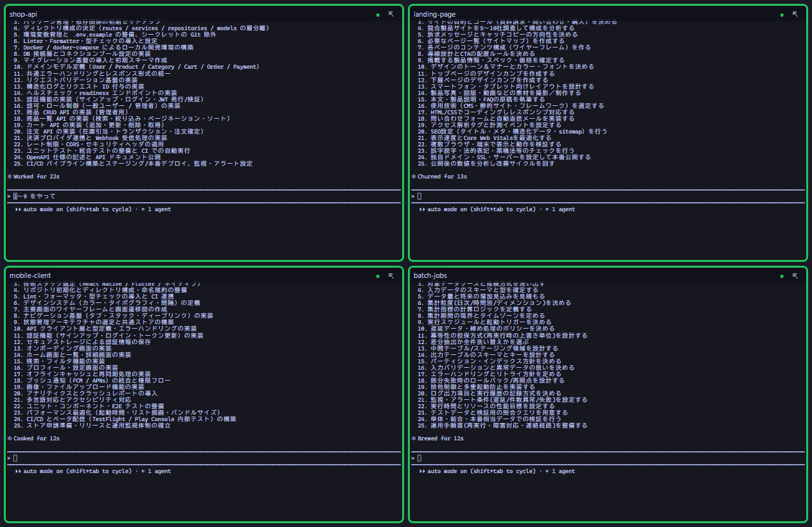This screenshot has height=527, width=812.
Task: Click batch-jobs line 21 '監視・アラート条件'
Action: pyautogui.click(x=502, y=400)
